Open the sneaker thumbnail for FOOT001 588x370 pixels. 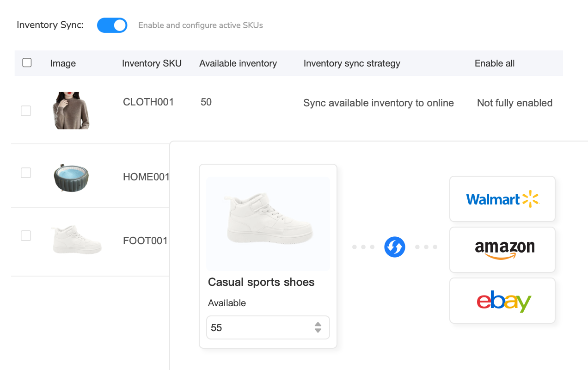tap(77, 240)
